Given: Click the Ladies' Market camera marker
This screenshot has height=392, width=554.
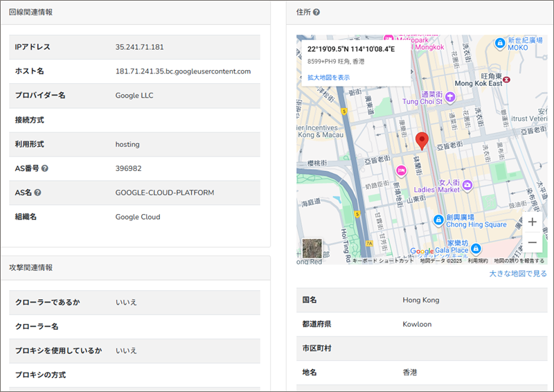Looking at the screenshot, I should click(467, 184).
